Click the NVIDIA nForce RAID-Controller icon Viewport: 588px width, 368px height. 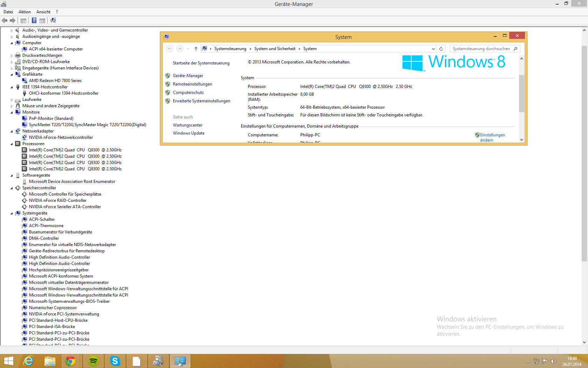pos(24,200)
